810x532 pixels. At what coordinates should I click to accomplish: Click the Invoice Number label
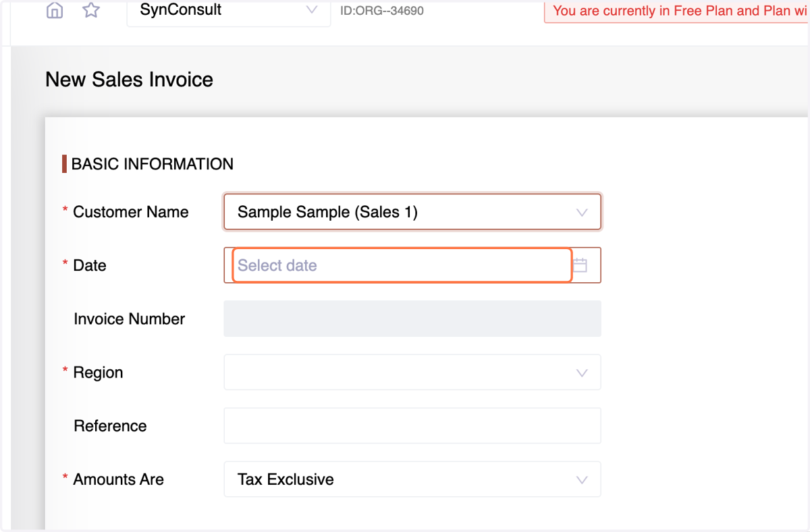click(x=129, y=319)
